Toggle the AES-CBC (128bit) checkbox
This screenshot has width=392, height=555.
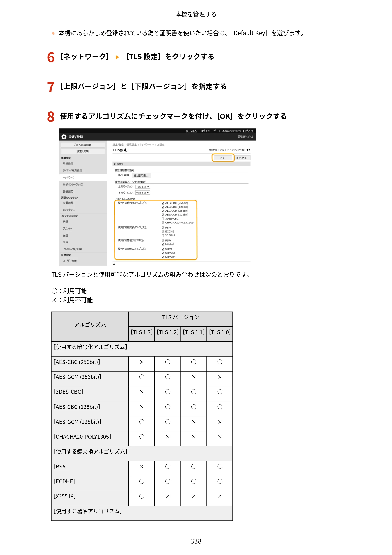[x=163, y=207]
